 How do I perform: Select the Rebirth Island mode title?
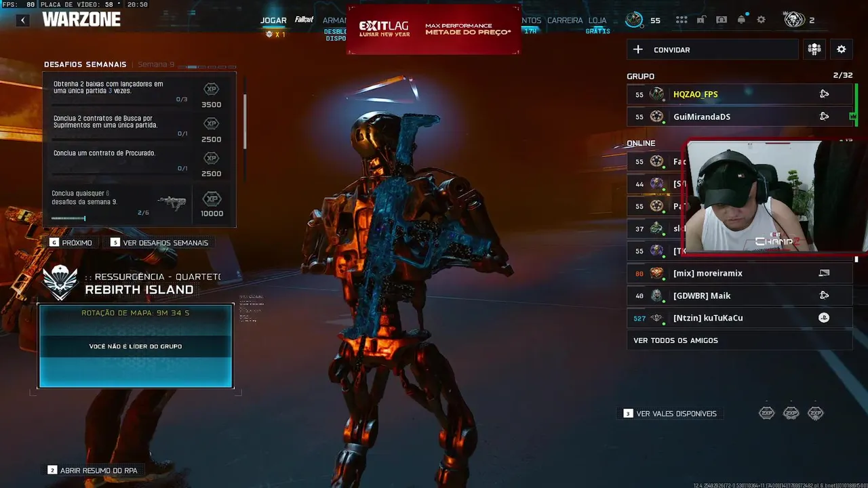(x=139, y=289)
